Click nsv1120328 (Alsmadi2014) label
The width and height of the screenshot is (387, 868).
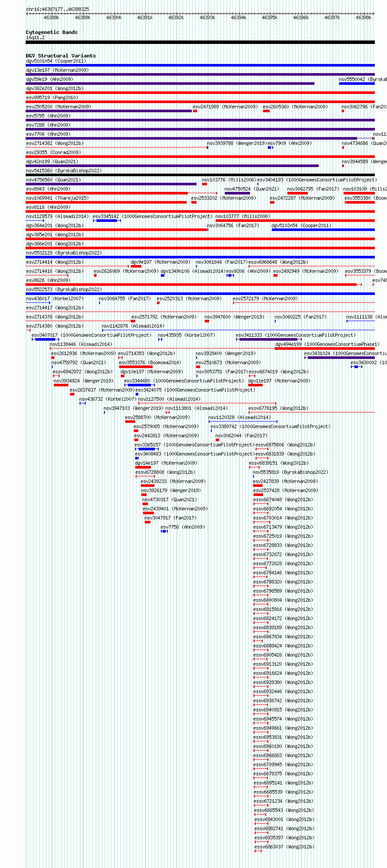tap(240, 417)
